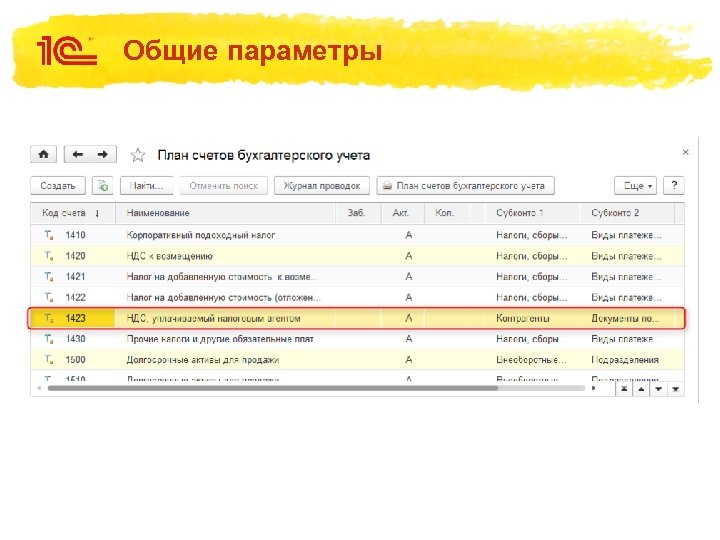Close the chart of accounts form
This screenshot has height=540, width=720.
pyautogui.click(x=686, y=152)
